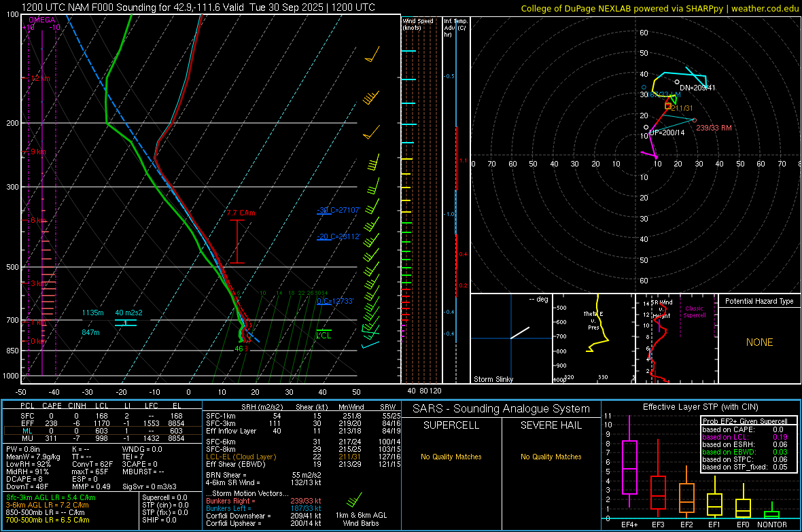Click the Potential Hazard Type heading
The height and width of the screenshot is (532, 802).
tap(759, 301)
